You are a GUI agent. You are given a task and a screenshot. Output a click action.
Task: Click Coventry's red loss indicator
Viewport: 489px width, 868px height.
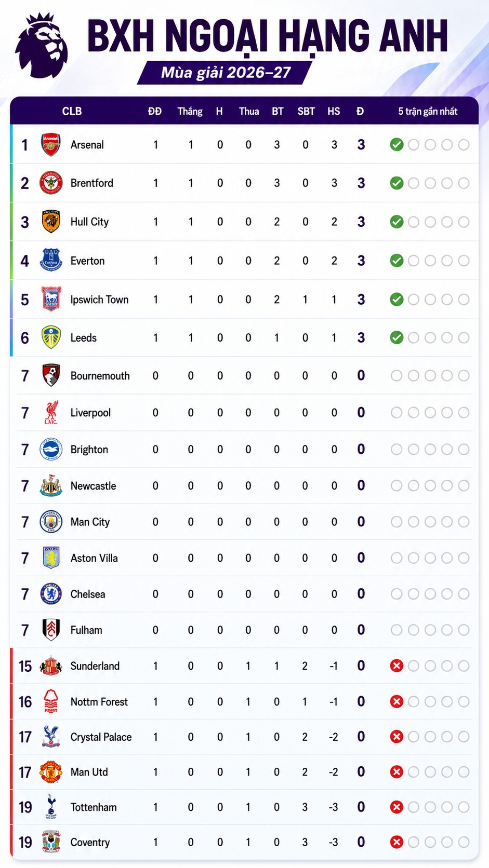pos(397,842)
